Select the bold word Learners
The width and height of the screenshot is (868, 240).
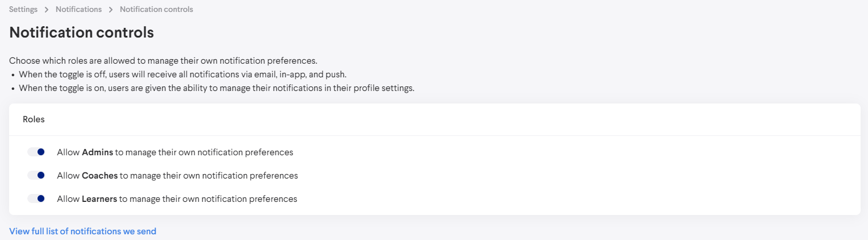tap(99, 199)
